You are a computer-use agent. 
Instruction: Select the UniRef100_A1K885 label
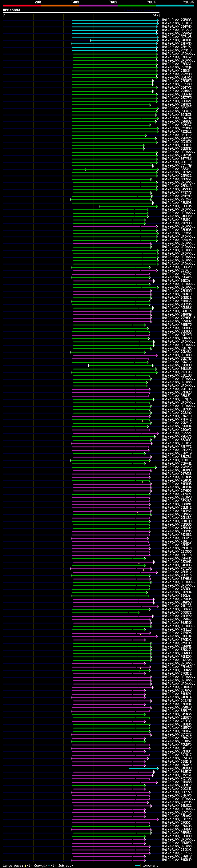177,782
